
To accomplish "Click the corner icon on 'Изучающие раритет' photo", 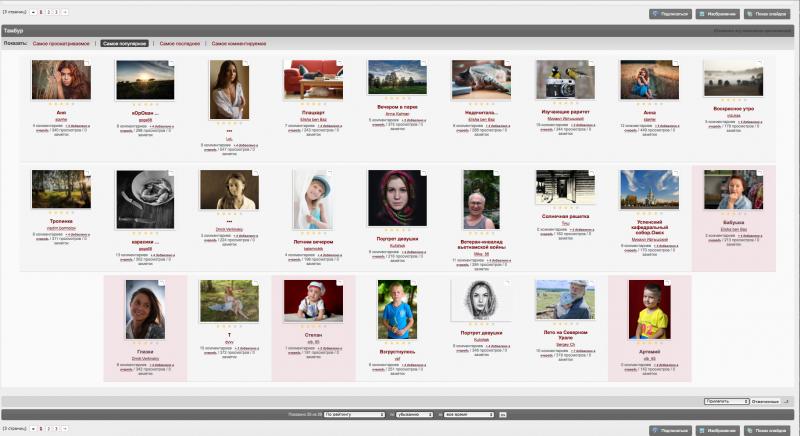I will click(591, 63).
